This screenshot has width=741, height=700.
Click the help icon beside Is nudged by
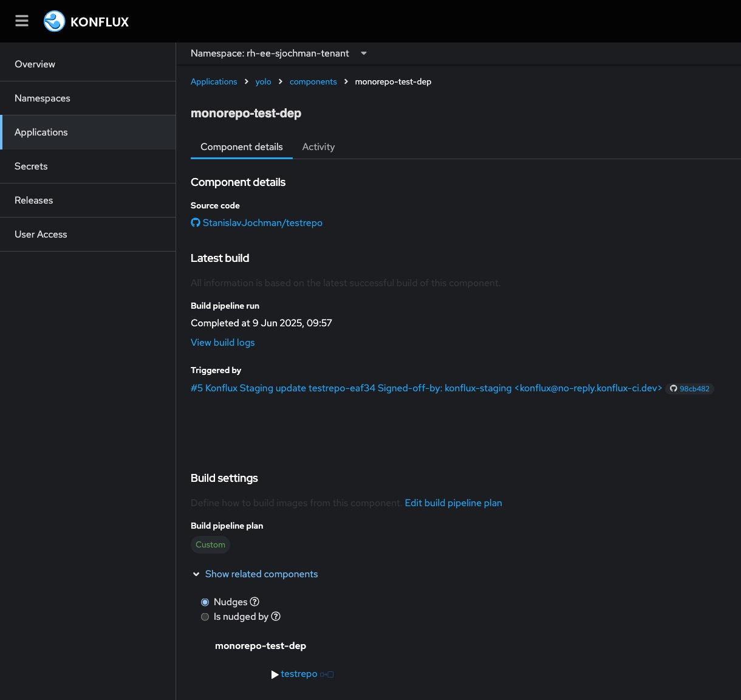point(276,616)
